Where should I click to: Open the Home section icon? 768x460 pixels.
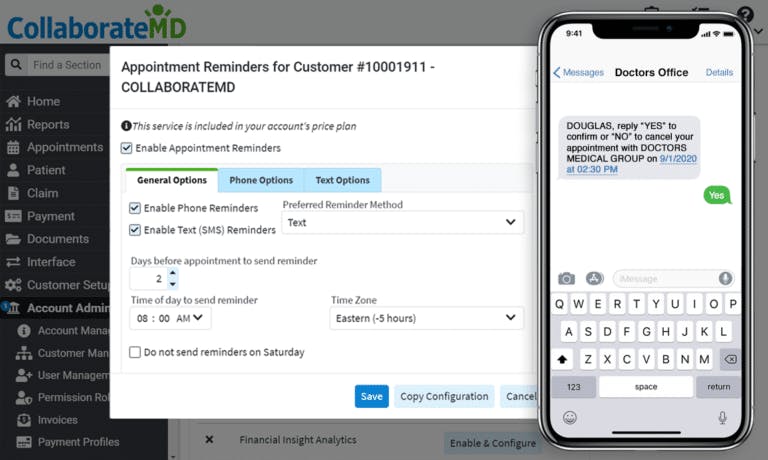click(x=13, y=101)
